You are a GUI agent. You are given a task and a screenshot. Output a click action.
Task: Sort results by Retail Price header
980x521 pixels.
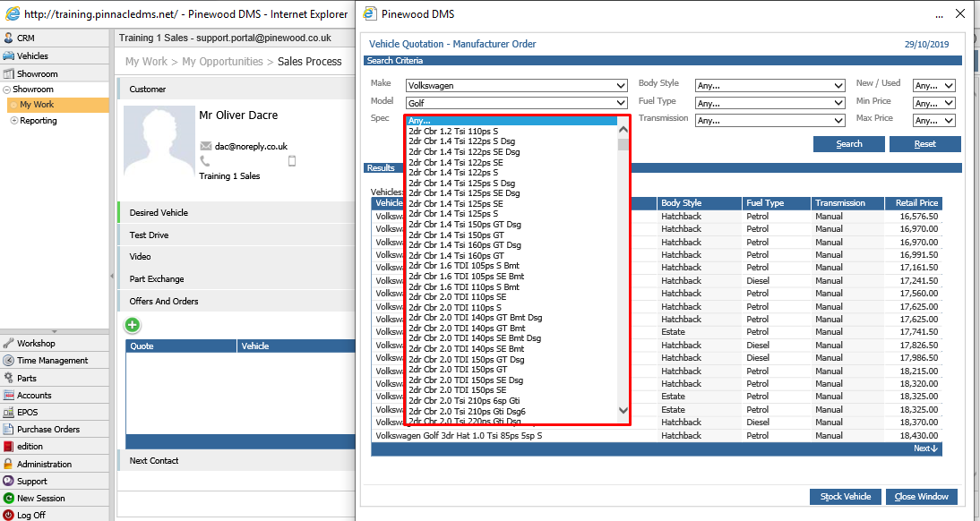coord(913,203)
